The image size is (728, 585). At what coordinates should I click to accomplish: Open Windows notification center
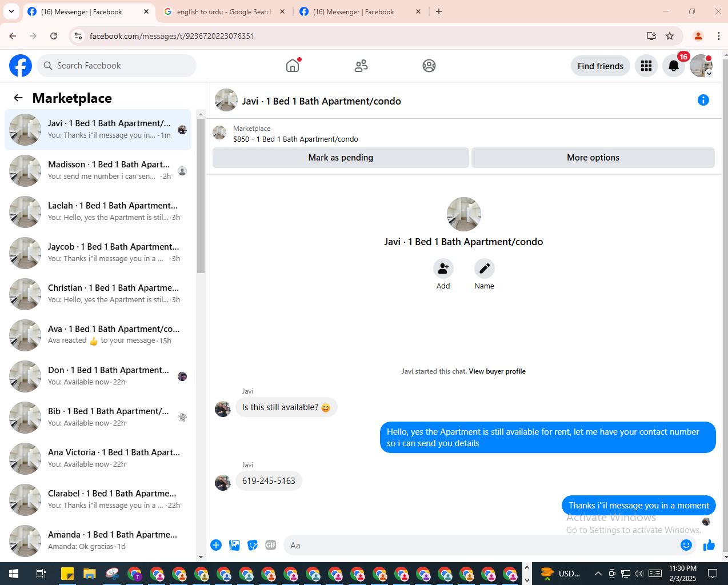point(713,574)
